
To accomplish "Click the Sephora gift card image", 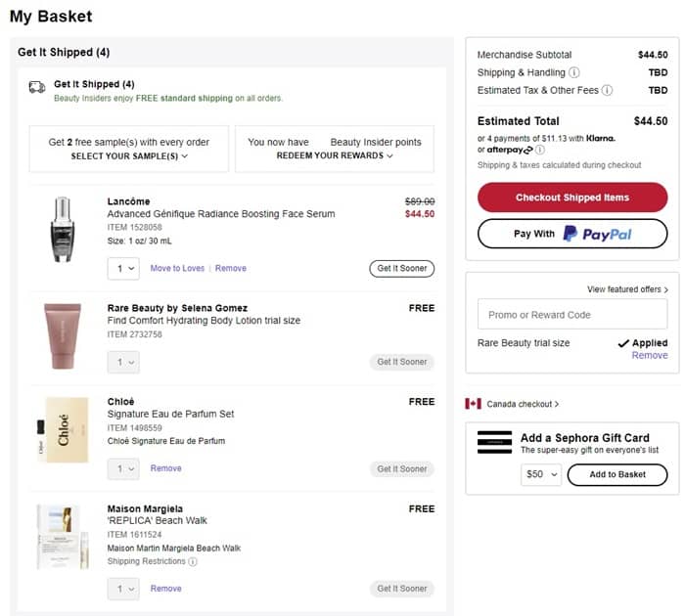I will click(x=494, y=442).
